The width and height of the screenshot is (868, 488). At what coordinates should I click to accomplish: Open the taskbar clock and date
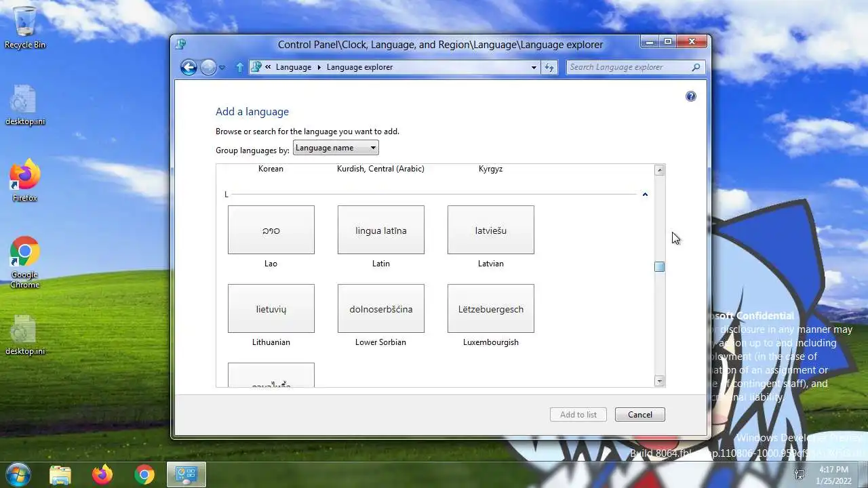pyautogui.click(x=833, y=474)
